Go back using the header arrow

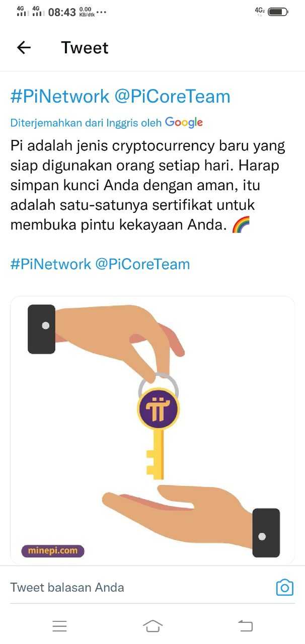(24, 48)
